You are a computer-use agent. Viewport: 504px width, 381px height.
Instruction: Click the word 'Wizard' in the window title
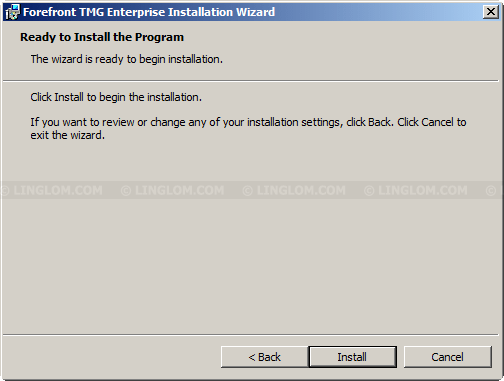[255, 12]
